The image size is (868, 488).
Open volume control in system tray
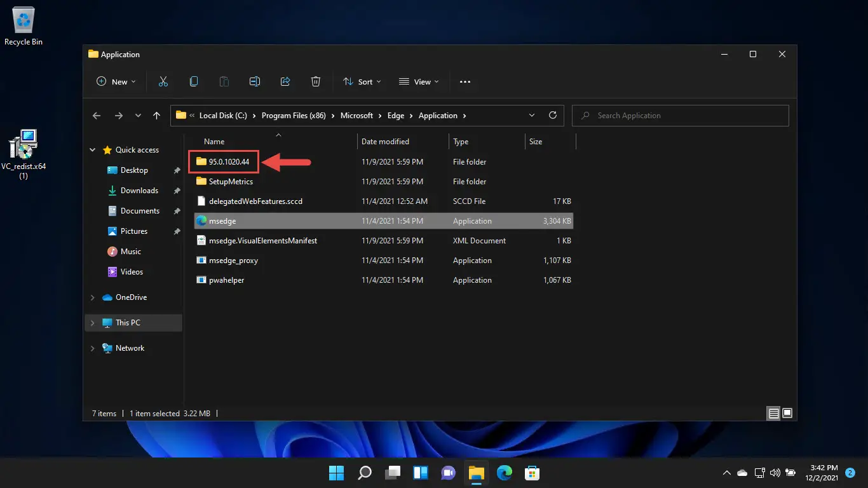(775, 473)
